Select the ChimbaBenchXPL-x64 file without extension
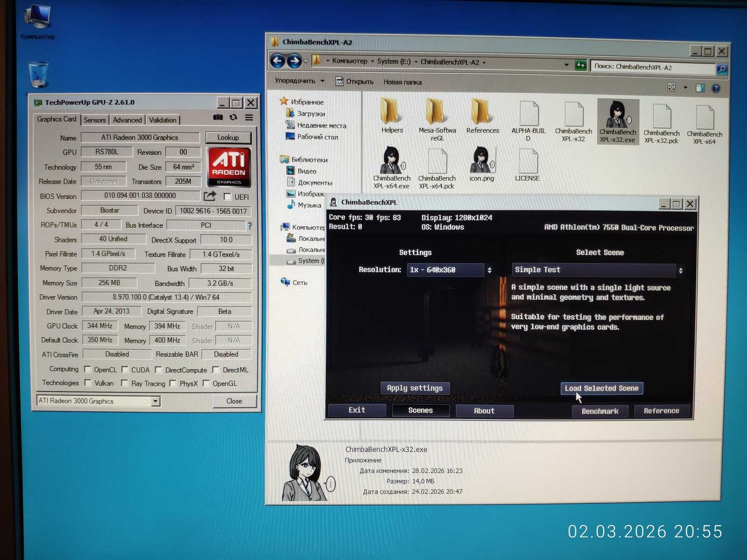The height and width of the screenshot is (560, 747). [705, 124]
